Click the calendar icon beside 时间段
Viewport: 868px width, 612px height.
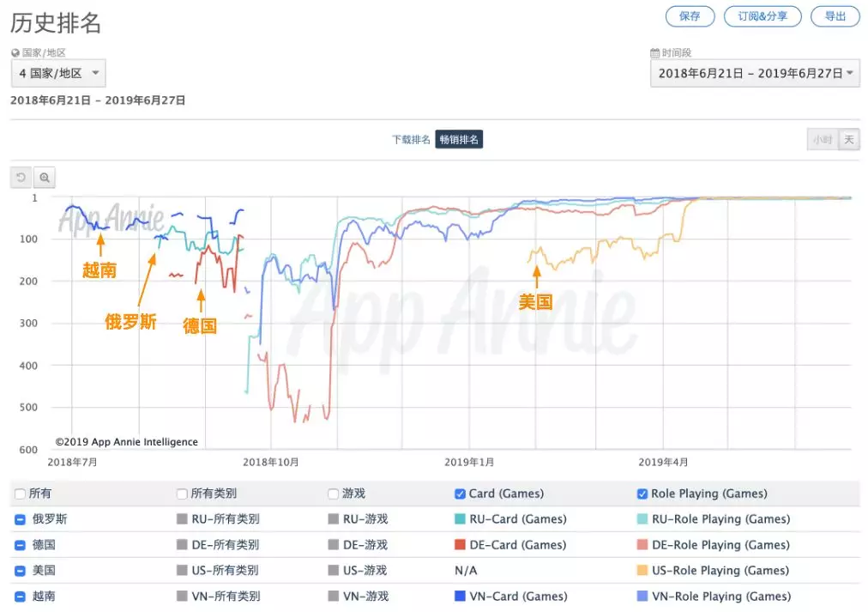click(655, 53)
